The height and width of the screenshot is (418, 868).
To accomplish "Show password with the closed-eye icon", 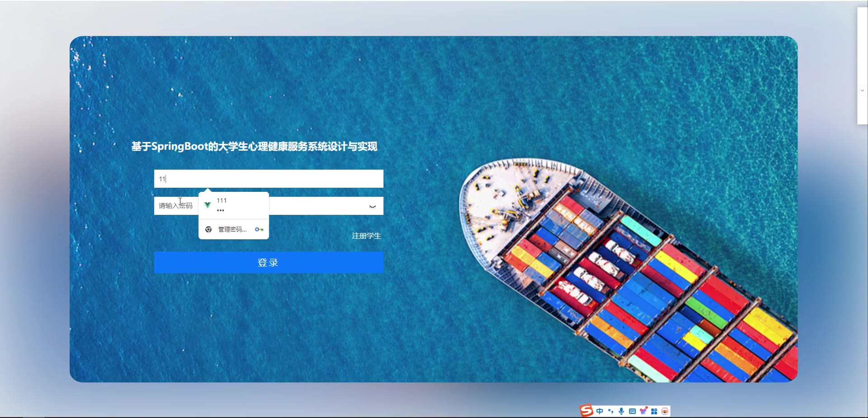I will click(x=373, y=206).
